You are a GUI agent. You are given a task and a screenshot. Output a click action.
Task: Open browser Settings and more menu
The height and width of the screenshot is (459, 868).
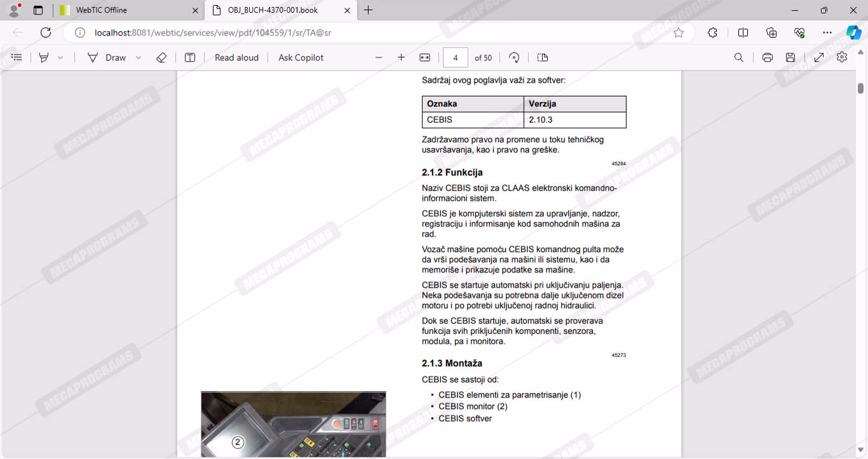pyautogui.click(x=827, y=33)
